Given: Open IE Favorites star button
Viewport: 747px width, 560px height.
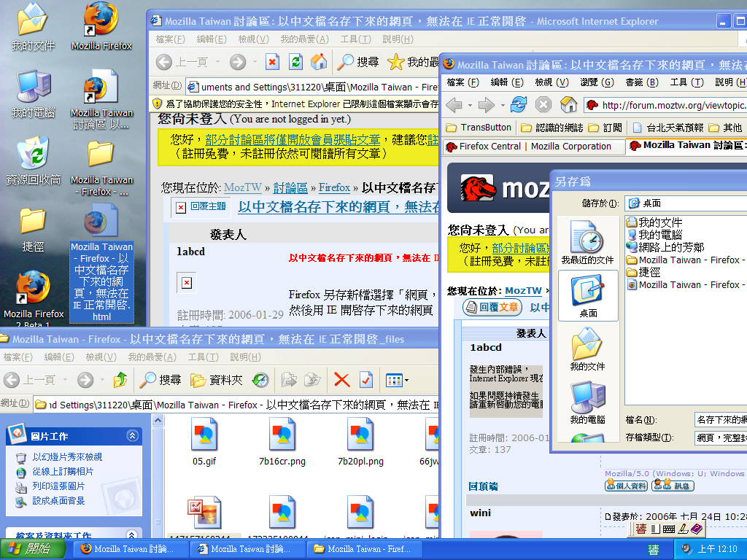Looking at the screenshot, I should click(413, 62).
